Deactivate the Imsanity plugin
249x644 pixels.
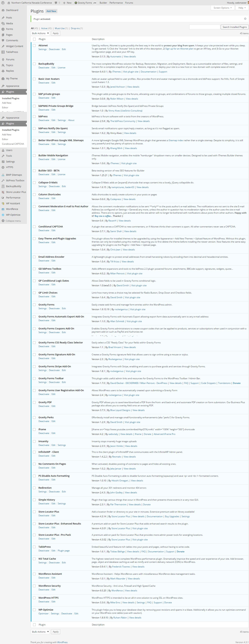[x=44, y=445]
